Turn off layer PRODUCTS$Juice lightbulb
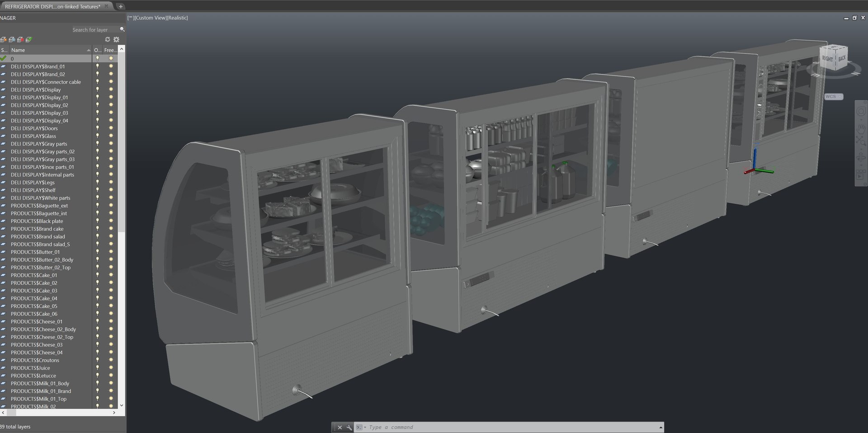This screenshot has height=433, width=868. point(97,368)
